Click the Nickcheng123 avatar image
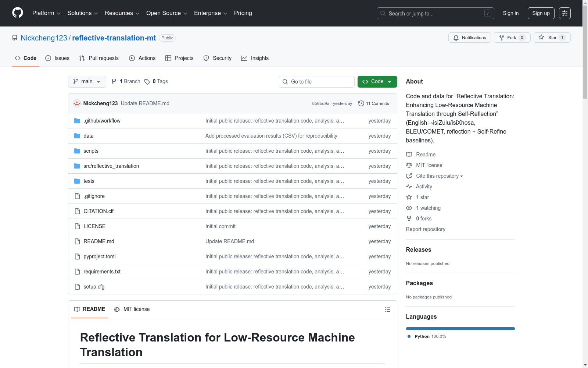Viewport: 588px width, 368px height. coord(77,103)
